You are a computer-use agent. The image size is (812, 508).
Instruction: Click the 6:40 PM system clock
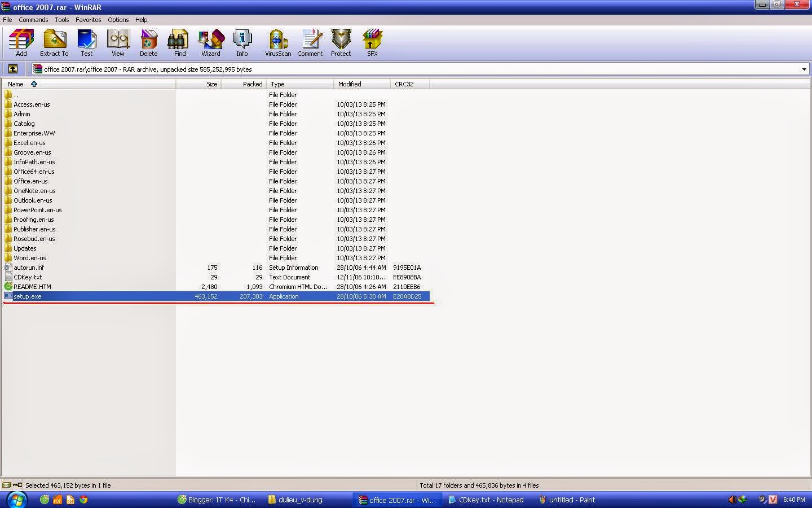coord(794,500)
